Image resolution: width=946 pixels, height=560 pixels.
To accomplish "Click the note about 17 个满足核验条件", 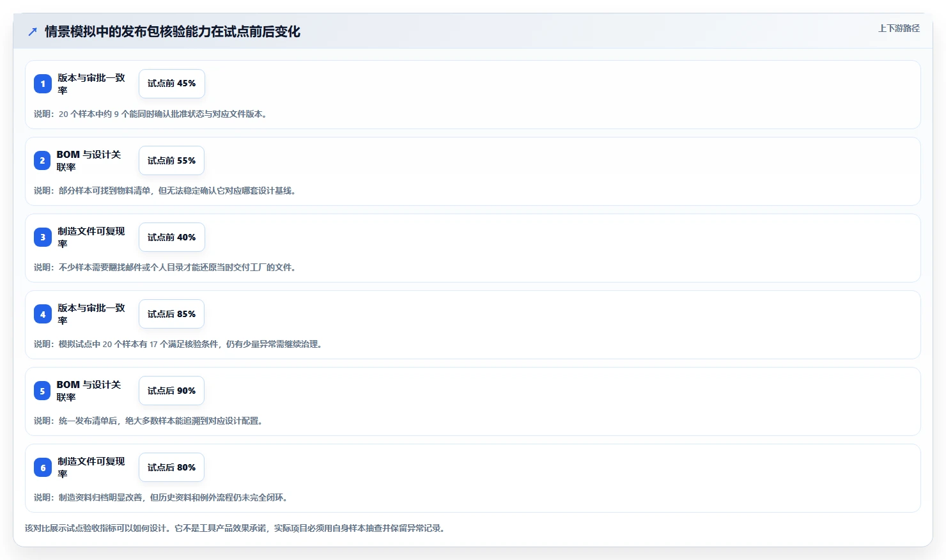I will coord(179,344).
